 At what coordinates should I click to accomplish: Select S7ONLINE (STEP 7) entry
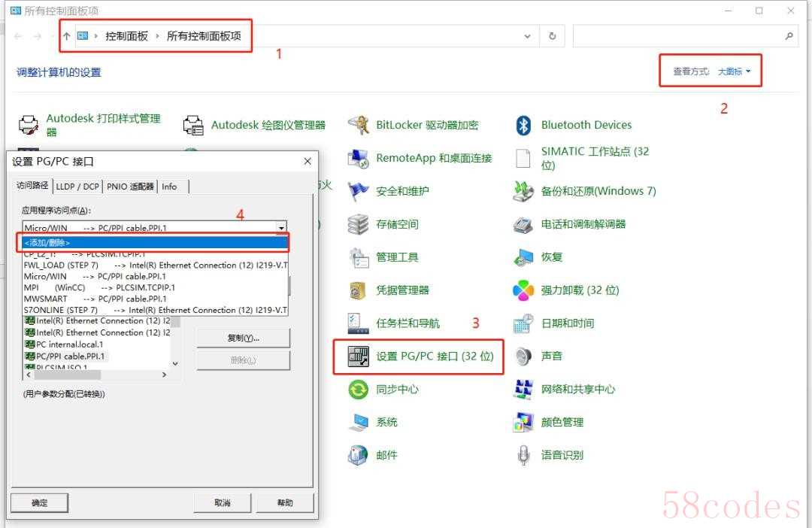tap(155, 311)
